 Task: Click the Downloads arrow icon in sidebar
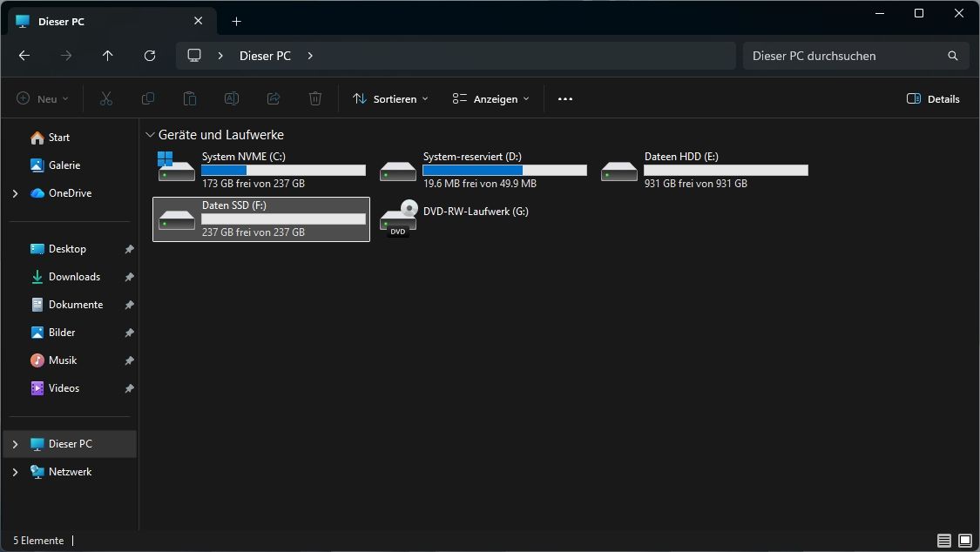tap(37, 277)
